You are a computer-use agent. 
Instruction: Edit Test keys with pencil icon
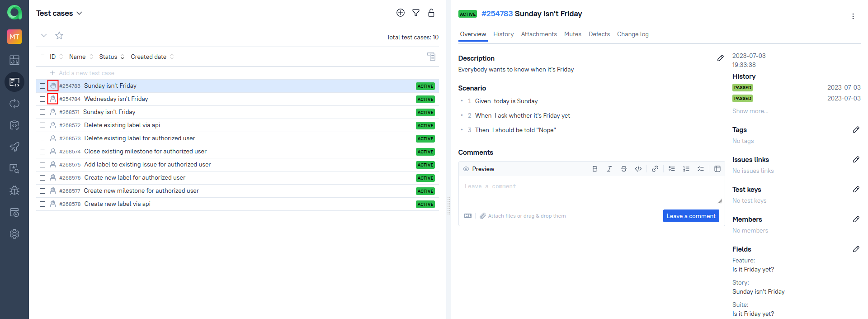[x=856, y=189]
